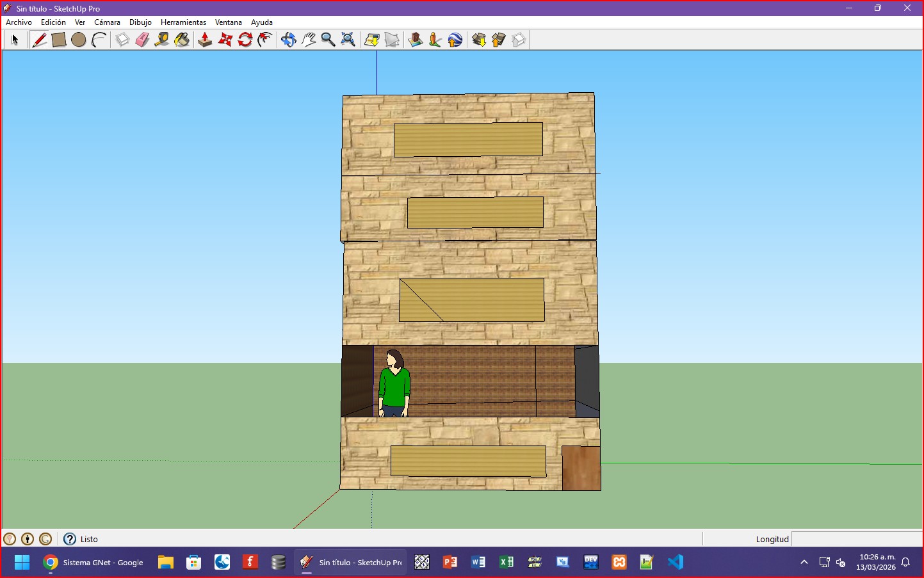The height and width of the screenshot is (578, 924).
Task: Select the Move tool
Action: pyautogui.click(x=225, y=40)
